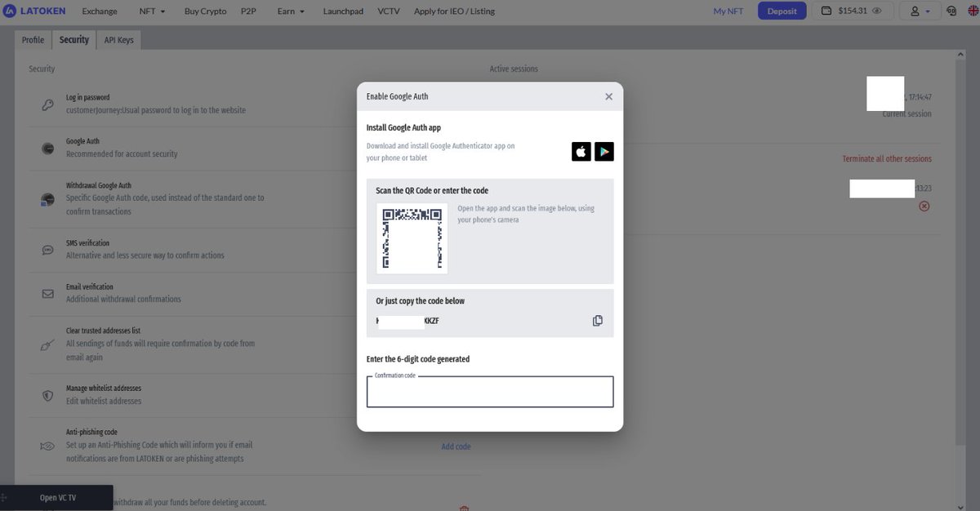Click the 'SMS verification' heading
The height and width of the screenshot is (511, 980).
[x=87, y=243]
